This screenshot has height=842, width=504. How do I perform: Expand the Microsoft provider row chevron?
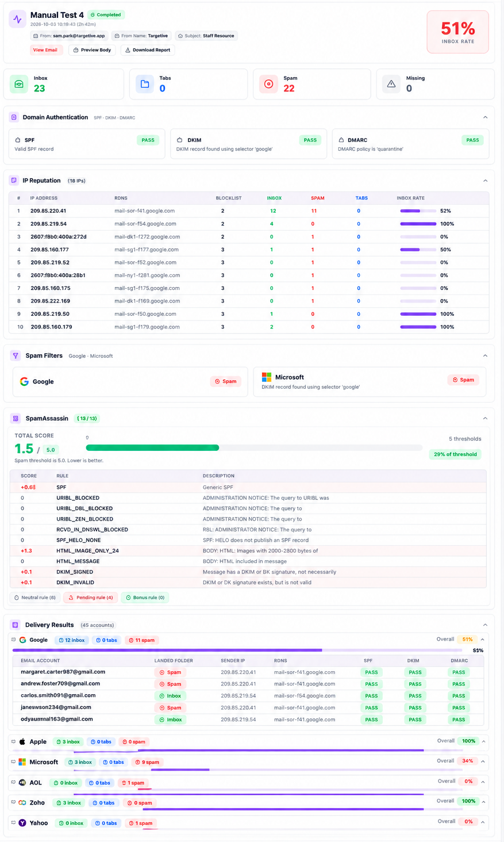[483, 761]
